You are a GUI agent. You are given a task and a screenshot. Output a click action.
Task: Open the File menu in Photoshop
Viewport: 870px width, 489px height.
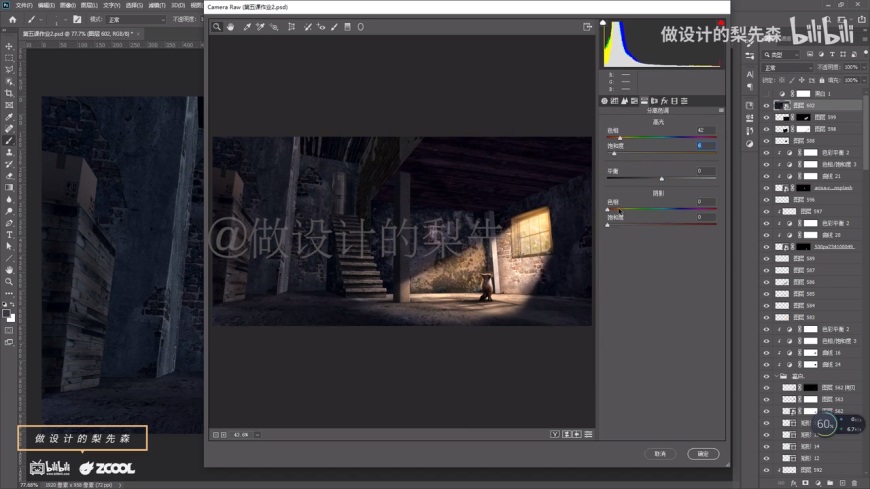click(24, 5)
